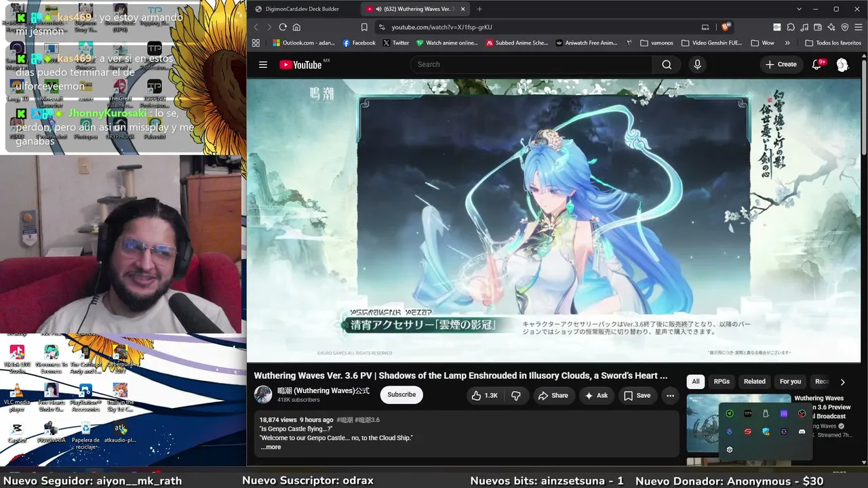Open PlayStation Accessories desktop shortcut

pos(85,397)
